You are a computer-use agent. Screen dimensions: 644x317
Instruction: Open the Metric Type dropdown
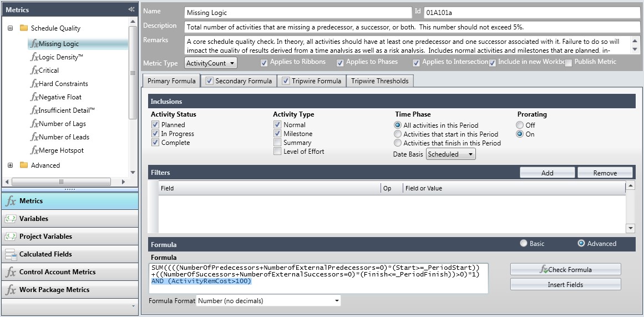coord(211,63)
